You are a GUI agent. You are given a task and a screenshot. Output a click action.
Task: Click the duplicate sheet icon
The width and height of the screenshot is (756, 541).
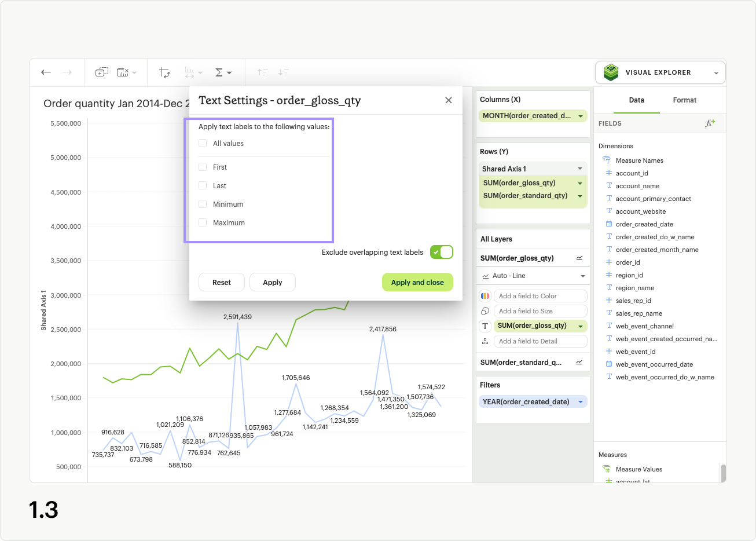click(101, 72)
